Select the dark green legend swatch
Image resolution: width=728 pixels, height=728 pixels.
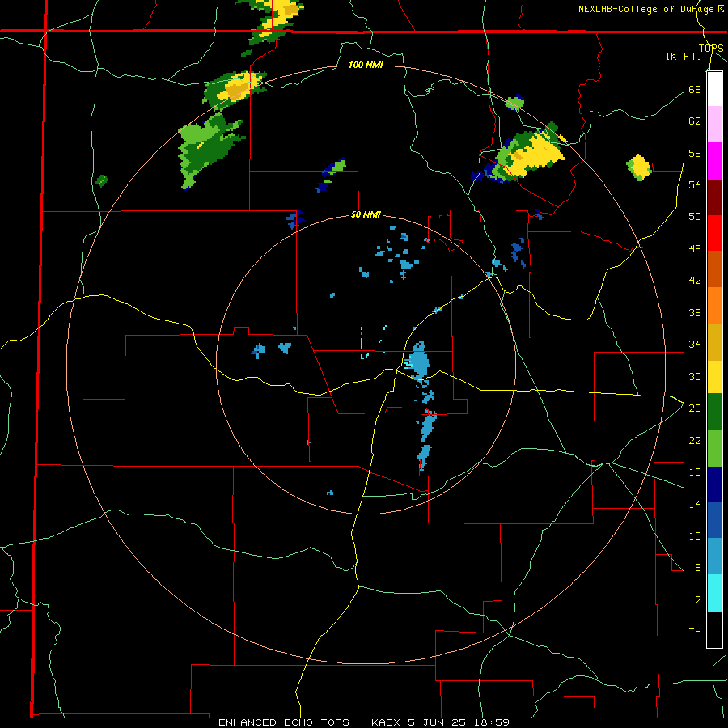tap(714, 412)
